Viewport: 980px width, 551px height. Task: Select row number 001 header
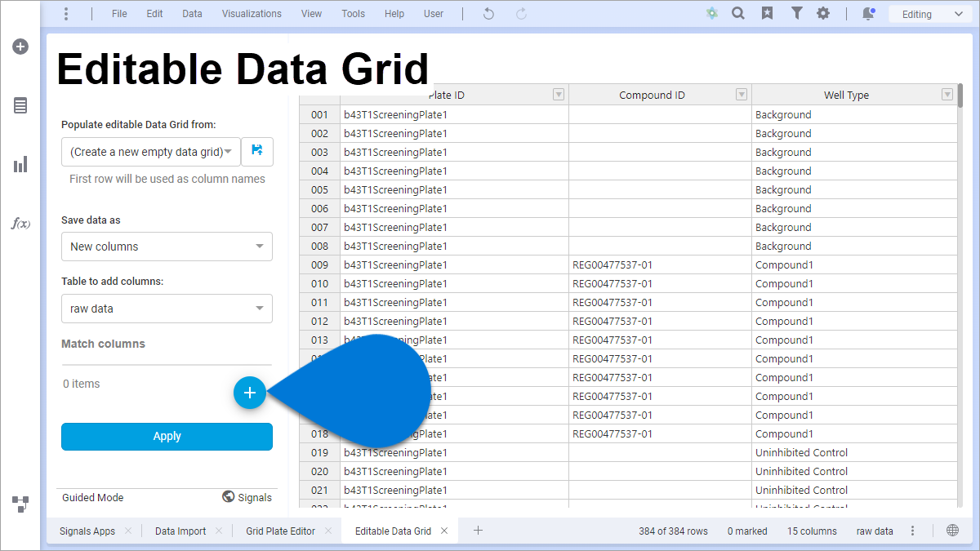(319, 114)
